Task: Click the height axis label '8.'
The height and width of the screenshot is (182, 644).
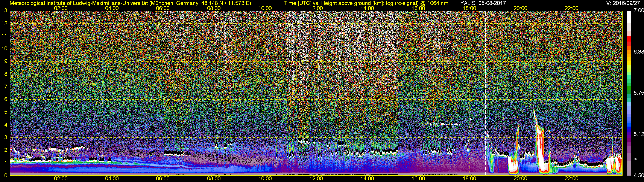Action: pyautogui.click(x=6, y=74)
